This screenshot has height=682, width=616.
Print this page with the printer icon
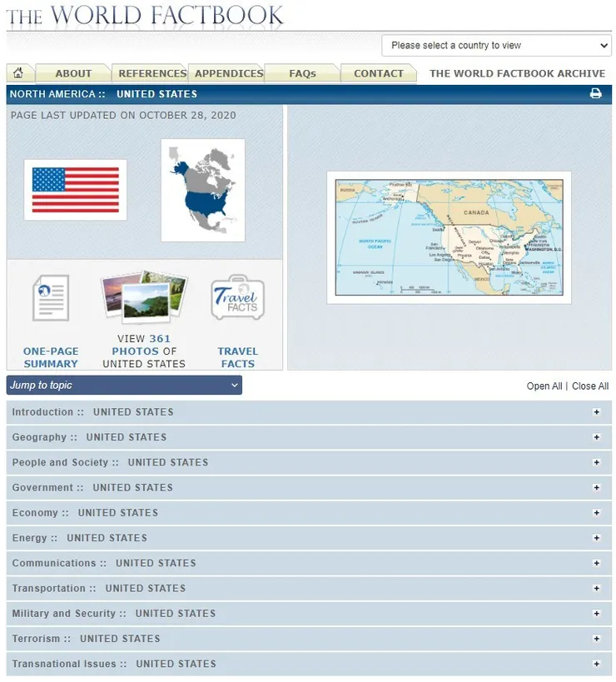pos(595,93)
